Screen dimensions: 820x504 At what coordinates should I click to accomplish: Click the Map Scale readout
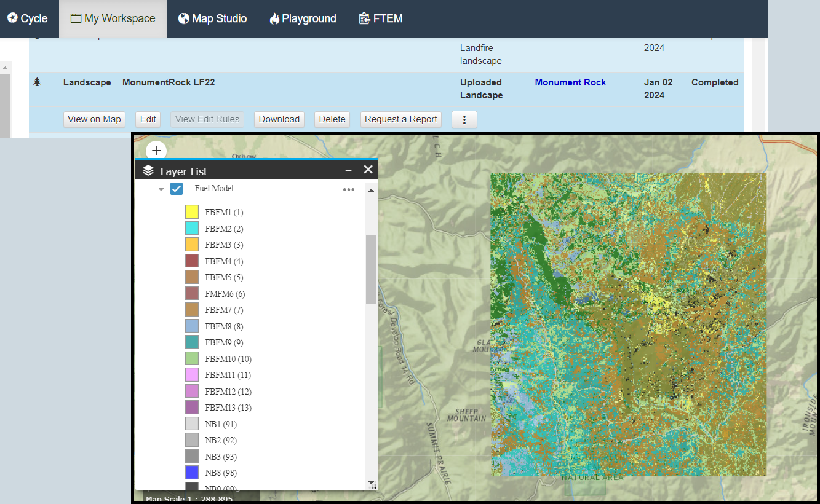click(x=189, y=498)
